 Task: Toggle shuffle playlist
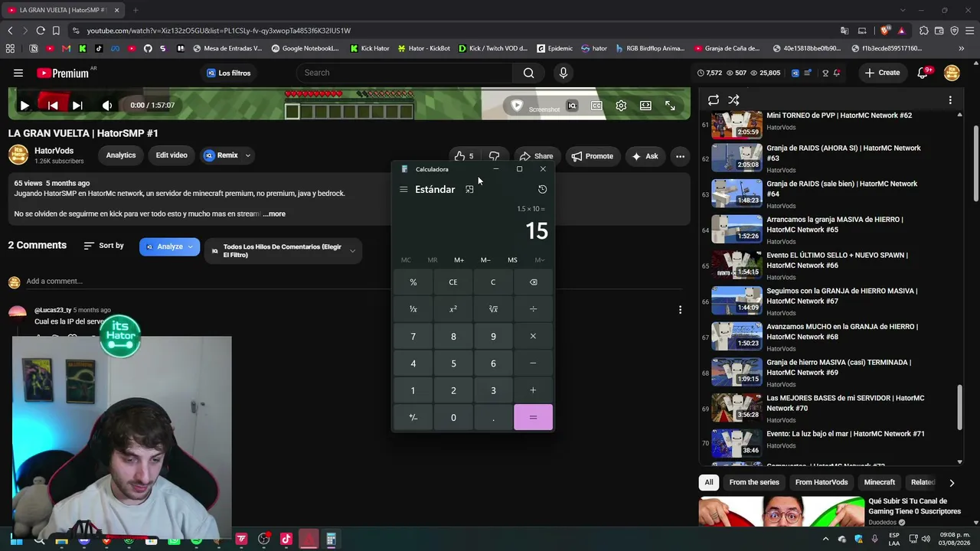tap(733, 100)
